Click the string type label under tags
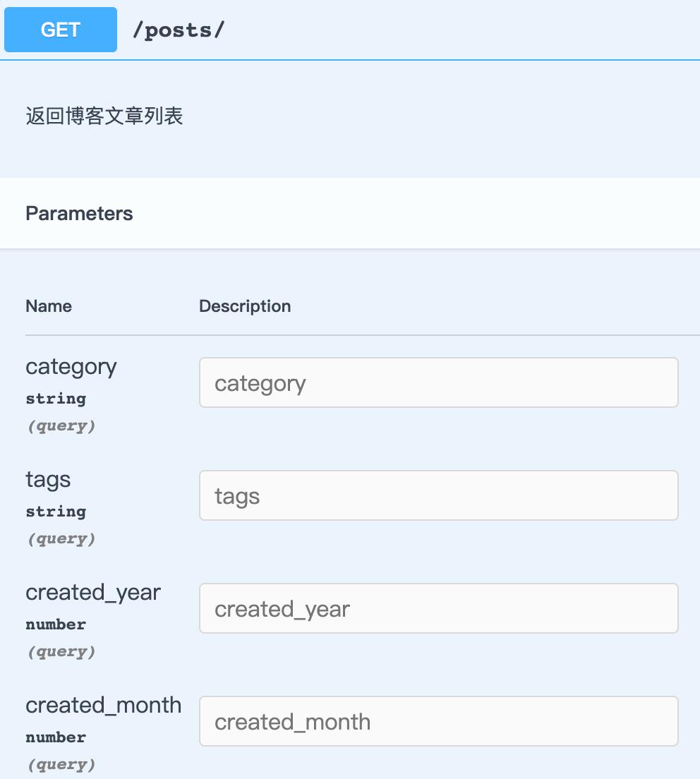700x779 pixels. pyautogui.click(x=55, y=512)
